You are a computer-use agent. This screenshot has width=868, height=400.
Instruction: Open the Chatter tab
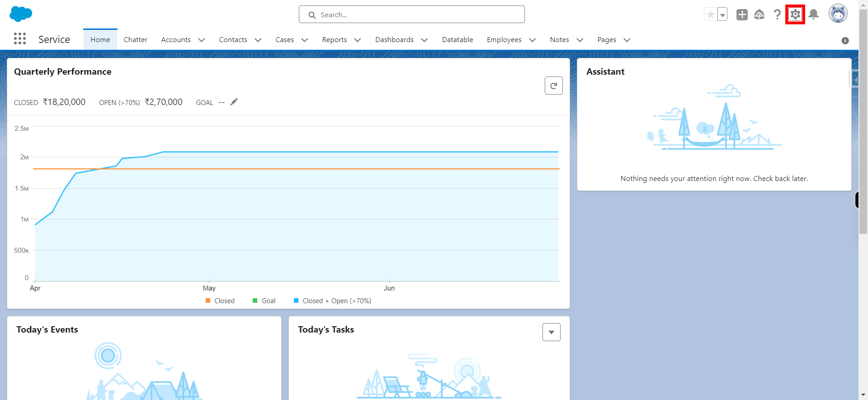(x=135, y=40)
